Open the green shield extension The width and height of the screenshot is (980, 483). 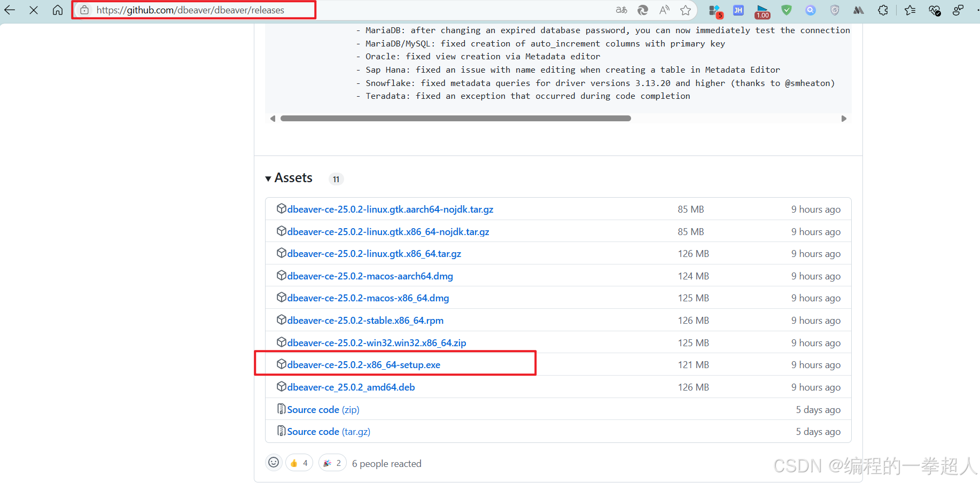[x=787, y=10]
